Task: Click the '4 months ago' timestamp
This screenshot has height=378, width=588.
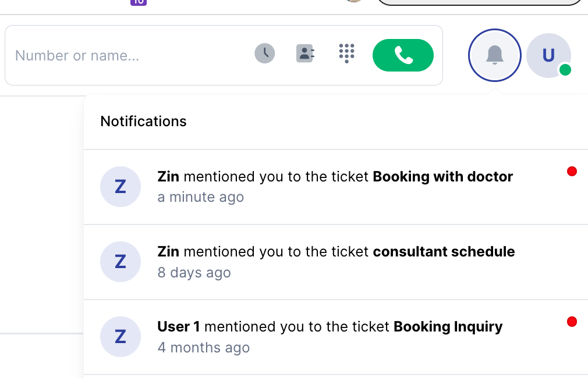Action: point(203,348)
